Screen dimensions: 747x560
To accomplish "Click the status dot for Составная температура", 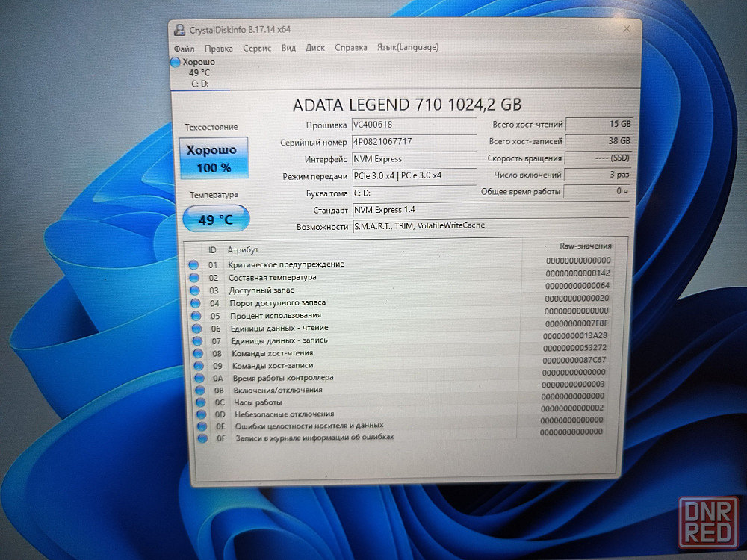I will [x=194, y=278].
